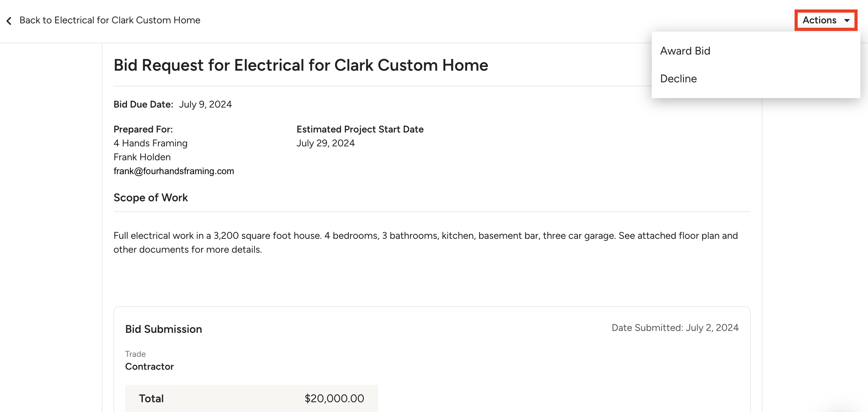Click the Scope of Work heading
Image resolution: width=868 pixels, height=412 pixels.
point(151,197)
